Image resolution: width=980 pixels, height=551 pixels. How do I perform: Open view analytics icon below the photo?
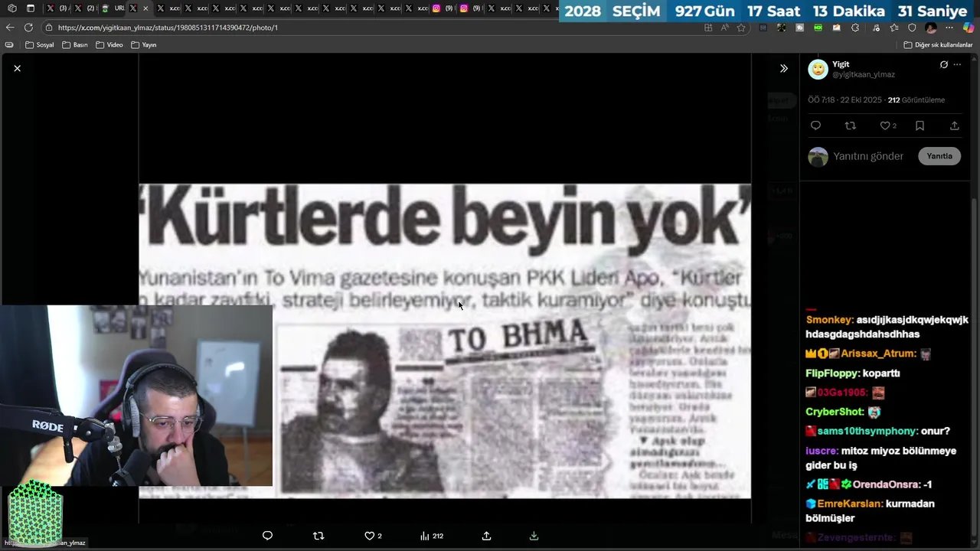coord(431,536)
